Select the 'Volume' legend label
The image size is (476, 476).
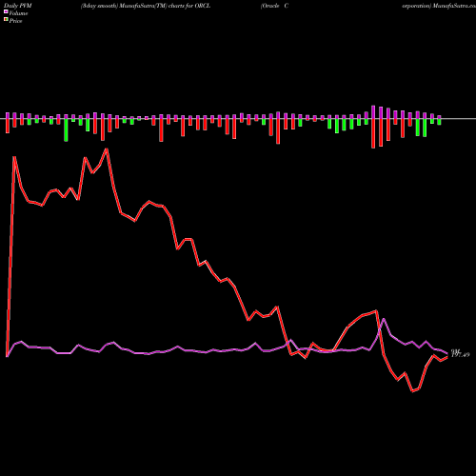point(18,13)
